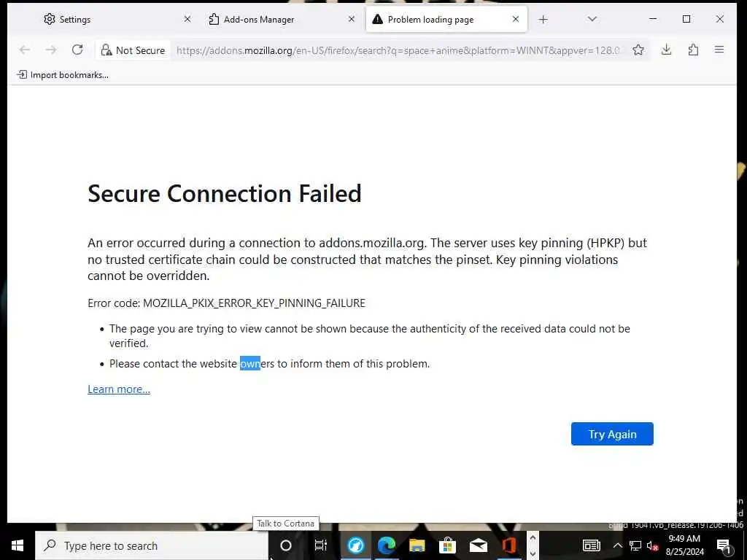Click the Not Secure lock icon
747x560 pixels.
click(x=107, y=50)
